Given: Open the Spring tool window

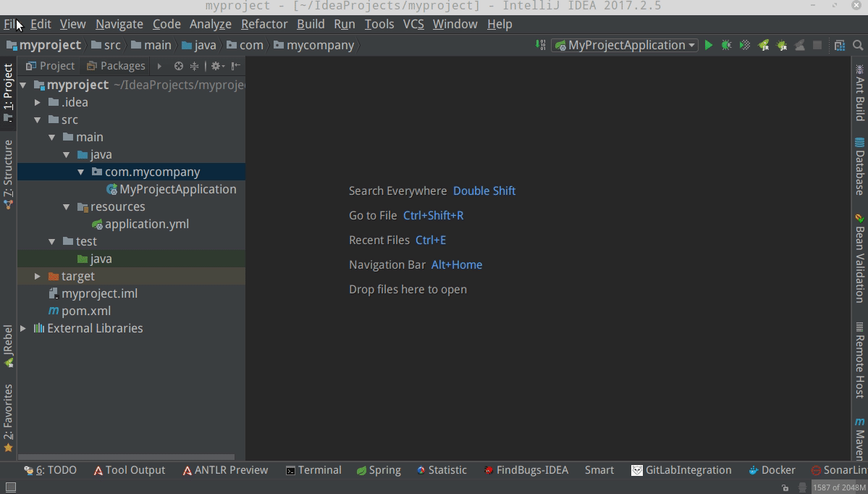Looking at the screenshot, I should pyautogui.click(x=379, y=470).
